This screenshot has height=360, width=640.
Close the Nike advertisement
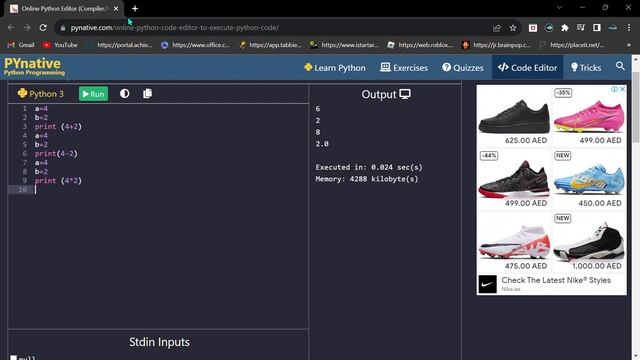622,89
